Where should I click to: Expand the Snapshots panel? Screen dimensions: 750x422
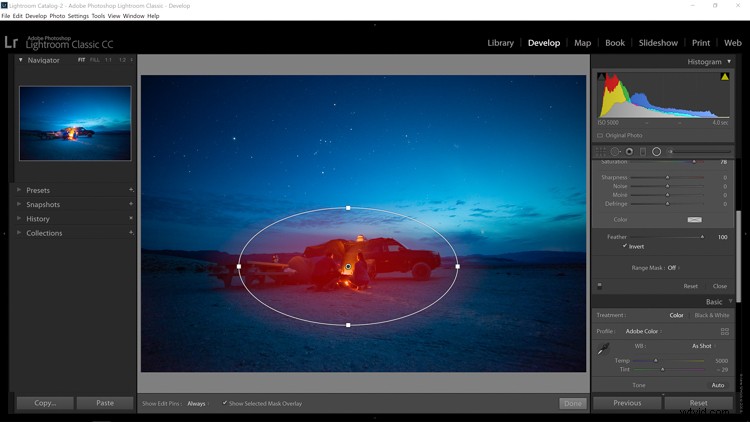[19, 204]
